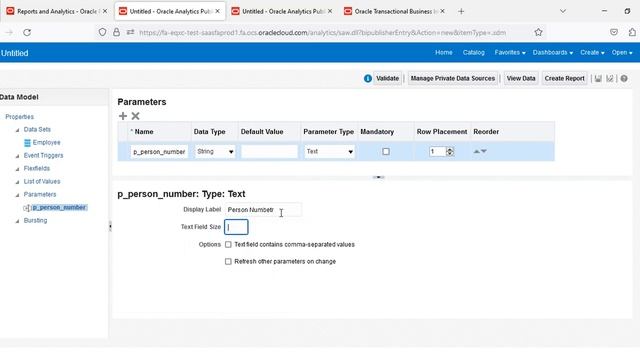Click the p_person_number parameter tree icon
The width and height of the screenshot is (640, 360).
pyautogui.click(x=27, y=208)
